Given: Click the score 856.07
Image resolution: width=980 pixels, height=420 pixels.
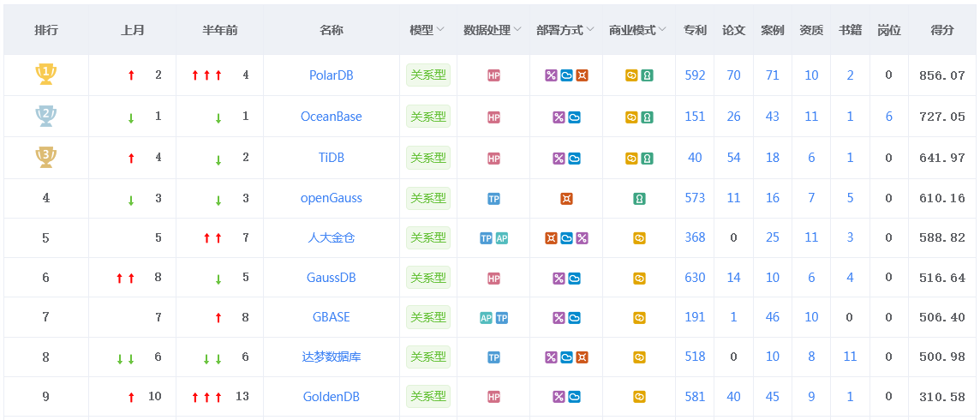Looking at the screenshot, I should (x=942, y=75).
